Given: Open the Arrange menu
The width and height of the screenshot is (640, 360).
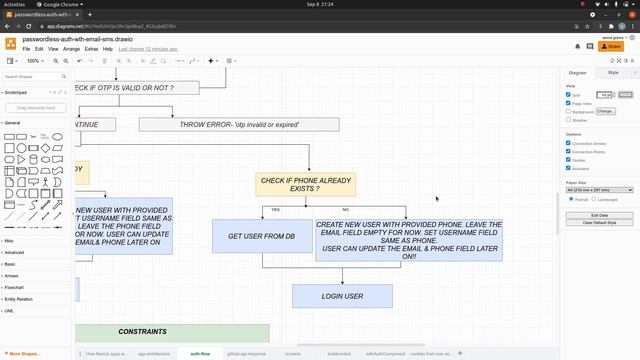Looking at the screenshot, I should point(71,49).
